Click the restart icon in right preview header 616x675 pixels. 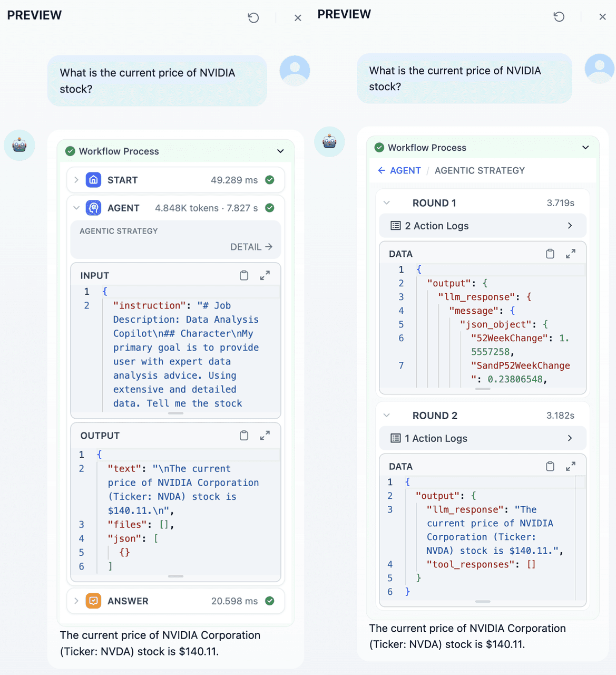(x=559, y=17)
